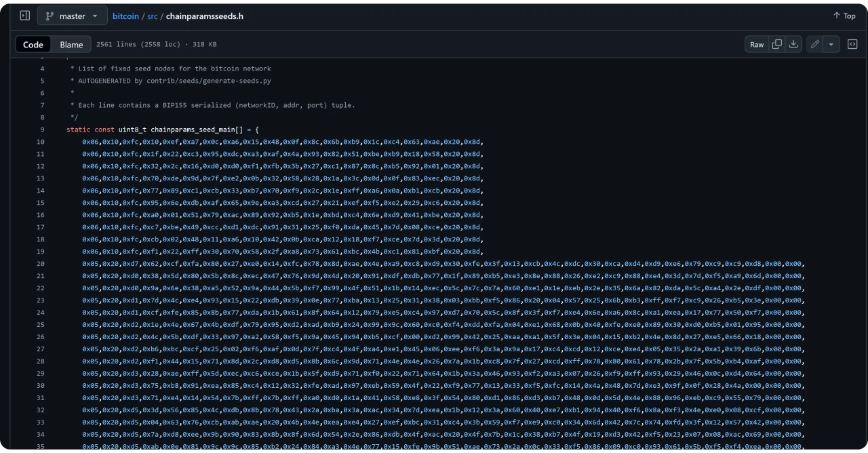Click the chainparamsseeds.h file name breadcrumb
This screenshot has width=868, height=453.
point(204,16)
